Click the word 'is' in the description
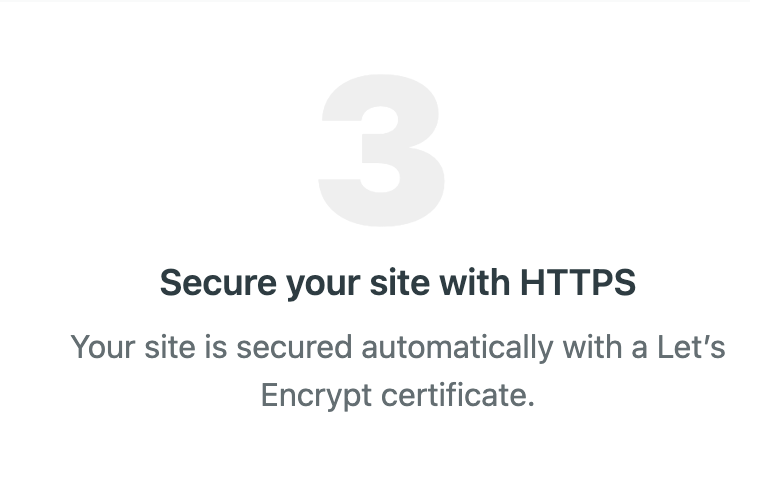772x488 pixels. (x=216, y=347)
